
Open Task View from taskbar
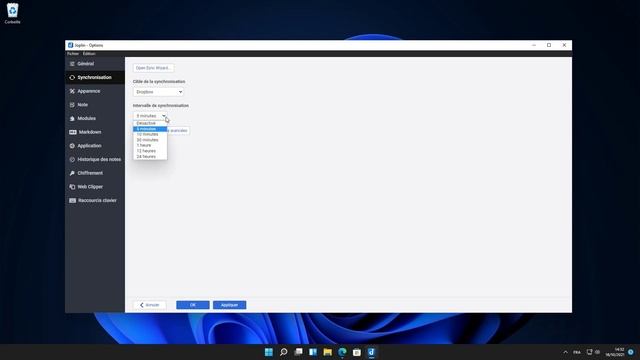[x=298, y=352]
